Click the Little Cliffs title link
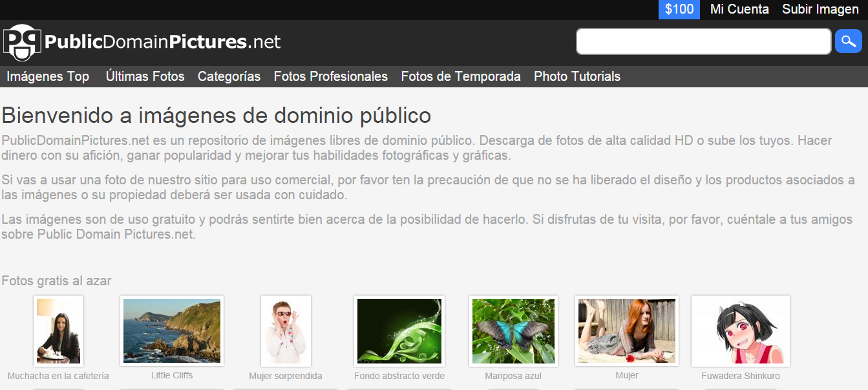The width and height of the screenshot is (868, 390). pos(171,376)
